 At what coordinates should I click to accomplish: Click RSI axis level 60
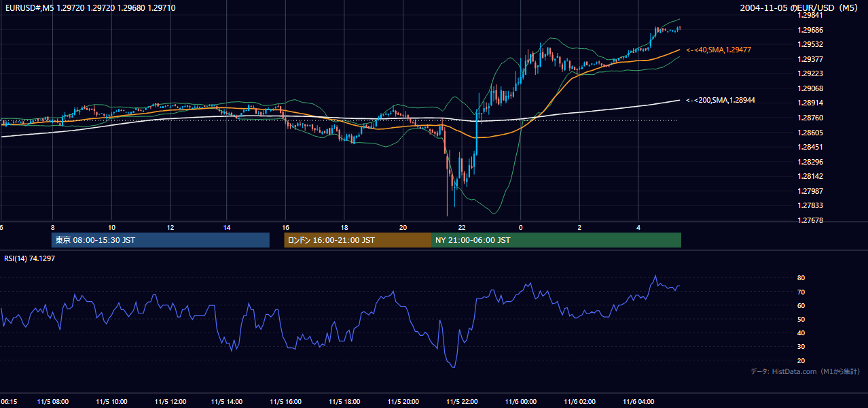click(801, 305)
